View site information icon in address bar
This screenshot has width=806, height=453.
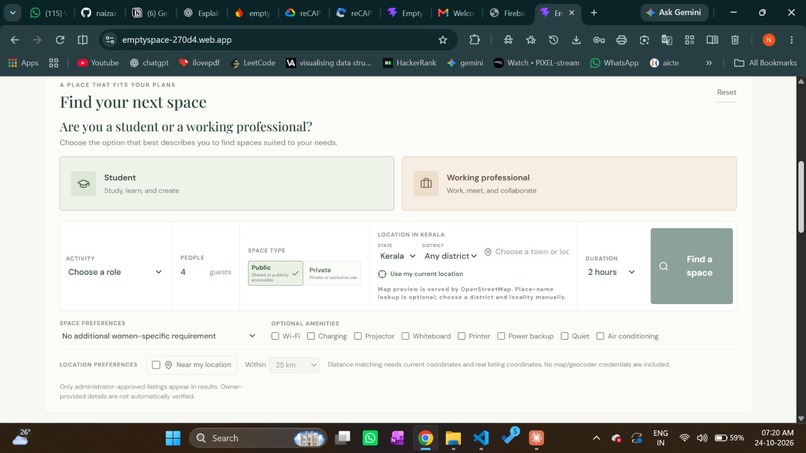pos(109,40)
